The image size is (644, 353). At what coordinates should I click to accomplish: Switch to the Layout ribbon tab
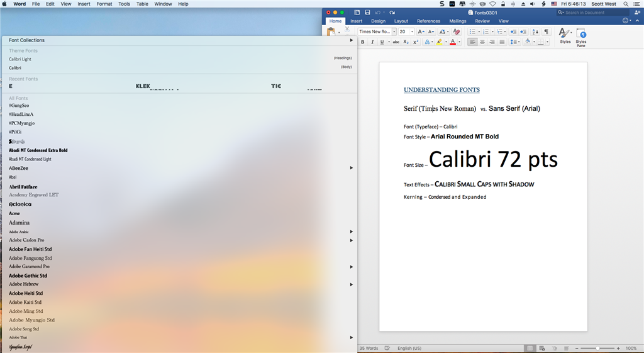coord(401,21)
